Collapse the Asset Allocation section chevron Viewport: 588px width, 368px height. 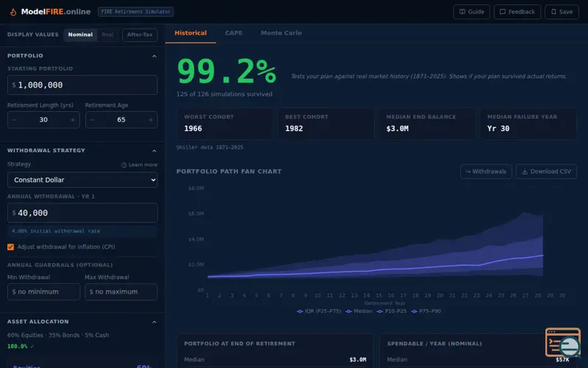(154, 322)
